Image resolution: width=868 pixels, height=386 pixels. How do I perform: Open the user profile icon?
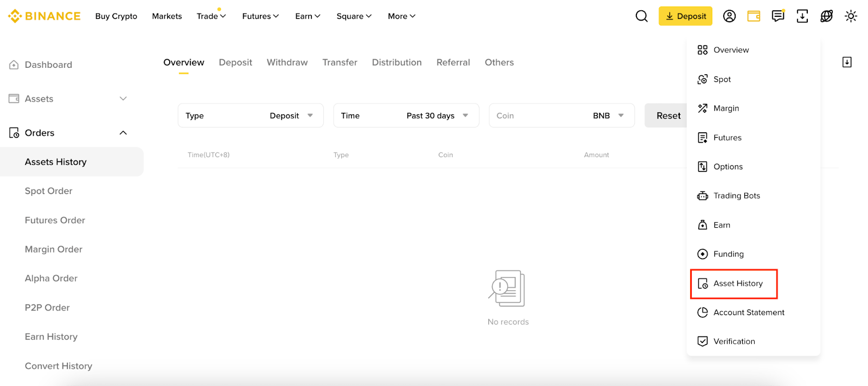730,16
